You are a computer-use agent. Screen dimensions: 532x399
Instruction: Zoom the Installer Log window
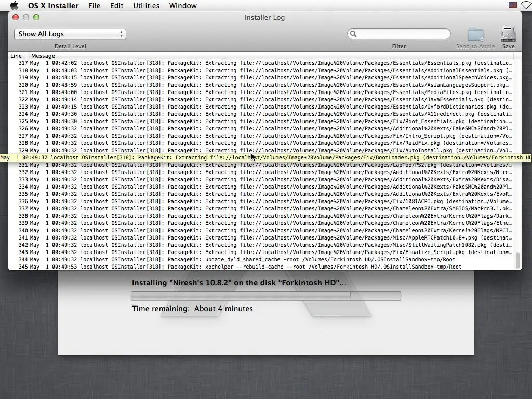click(x=36, y=17)
